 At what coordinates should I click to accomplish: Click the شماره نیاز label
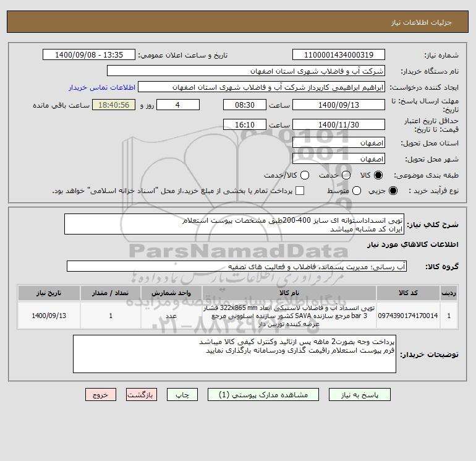441,55
